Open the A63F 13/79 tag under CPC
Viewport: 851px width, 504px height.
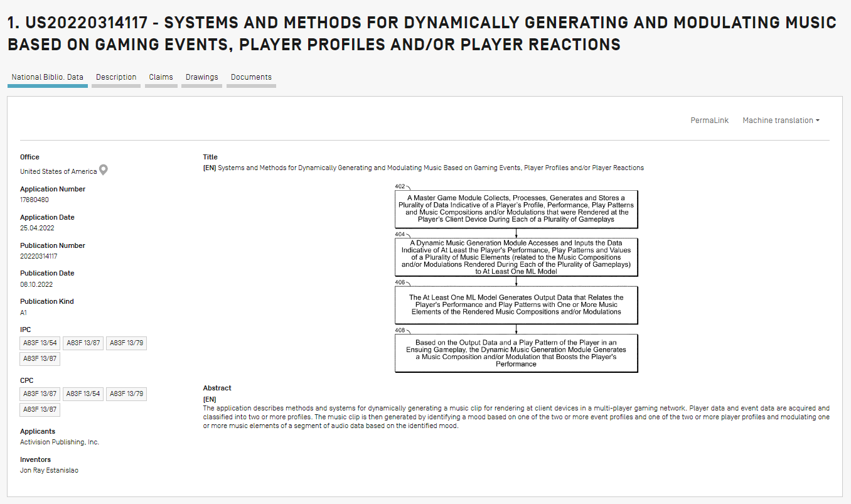(x=127, y=394)
